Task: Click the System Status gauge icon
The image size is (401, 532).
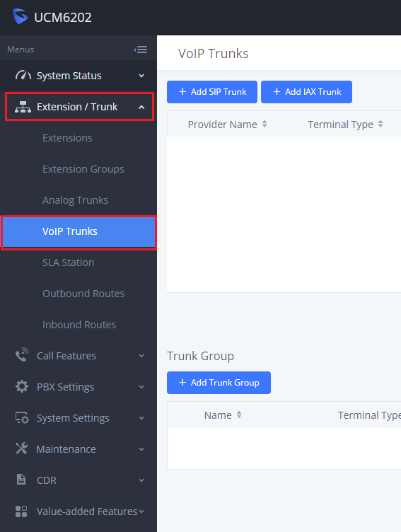Action: point(23,75)
